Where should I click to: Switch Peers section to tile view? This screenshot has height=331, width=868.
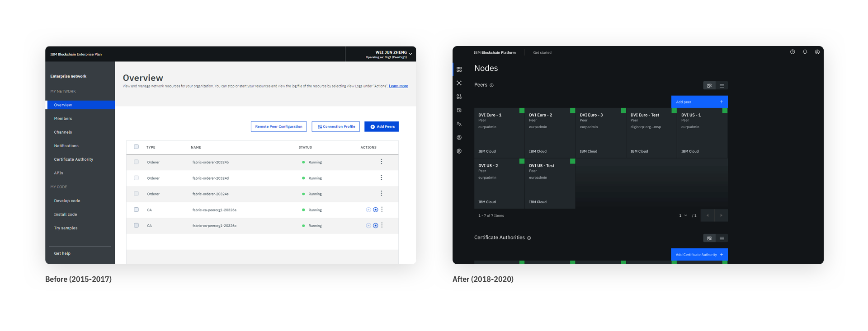tap(709, 85)
